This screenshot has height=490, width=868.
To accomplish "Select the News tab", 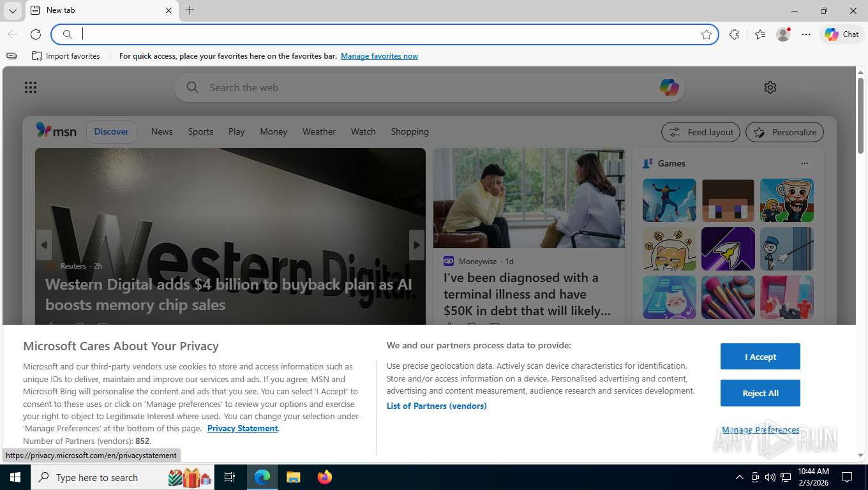I will [x=162, y=131].
